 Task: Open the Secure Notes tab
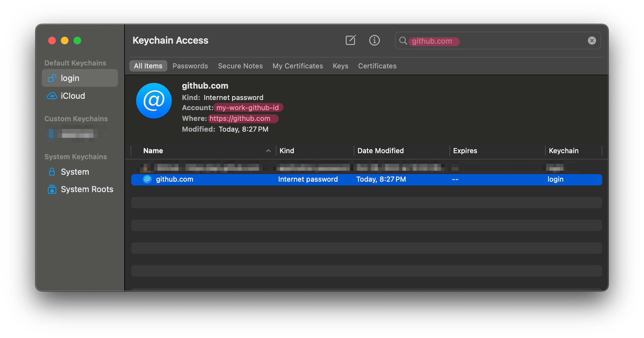point(240,66)
